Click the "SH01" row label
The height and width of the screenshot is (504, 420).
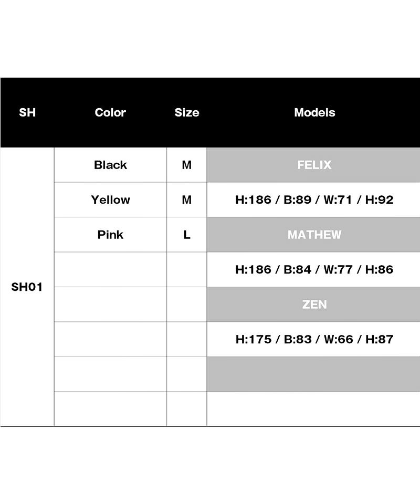pos(27,287)
